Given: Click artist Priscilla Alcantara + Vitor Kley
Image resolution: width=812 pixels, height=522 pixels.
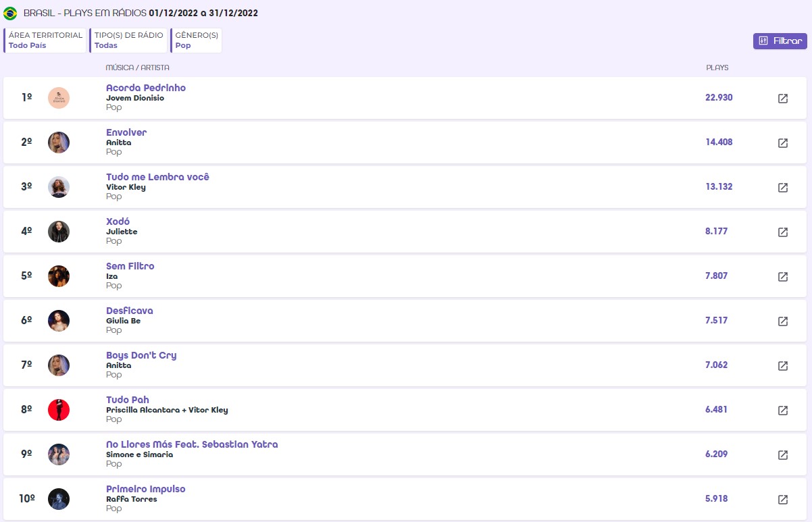Looking at the screenshot, I should [167, 410].
